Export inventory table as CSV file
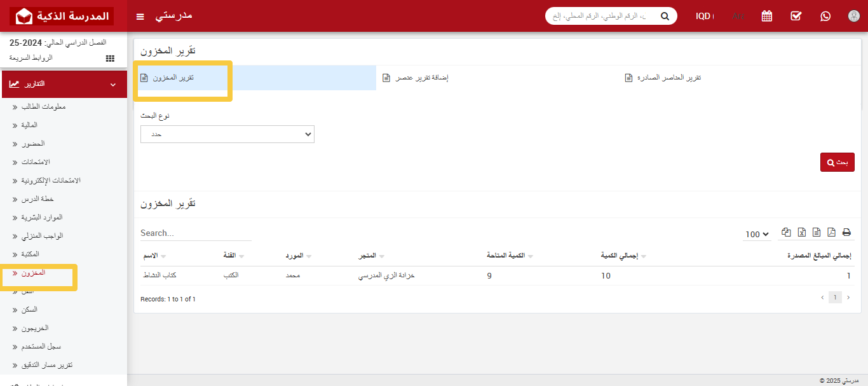Image resolution: width=868 pixels, height=386 pixels. pos(817,233)
